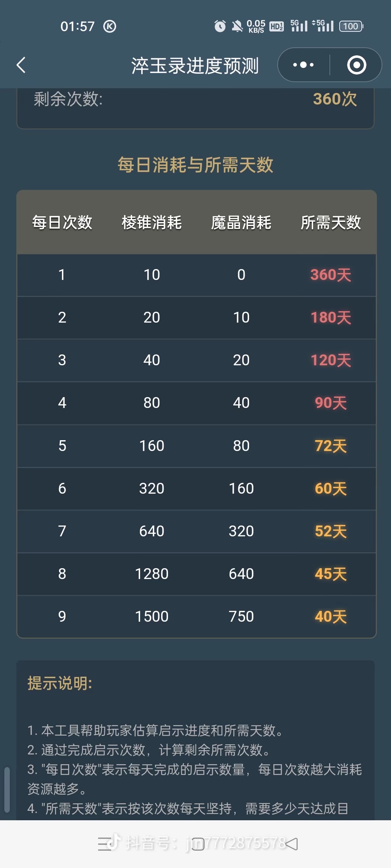Tap the 提示说明 heading
This screenshot has height=868, width=391.
60,683
